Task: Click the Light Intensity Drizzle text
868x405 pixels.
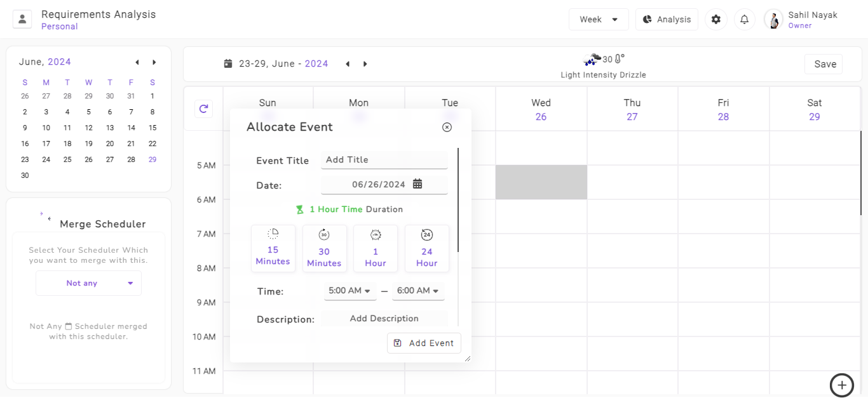Action: pos(604,75)
